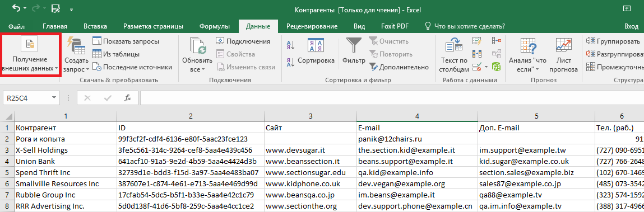Click Показать запросы
Screen dimensions: 644x212
click(126, 41)
